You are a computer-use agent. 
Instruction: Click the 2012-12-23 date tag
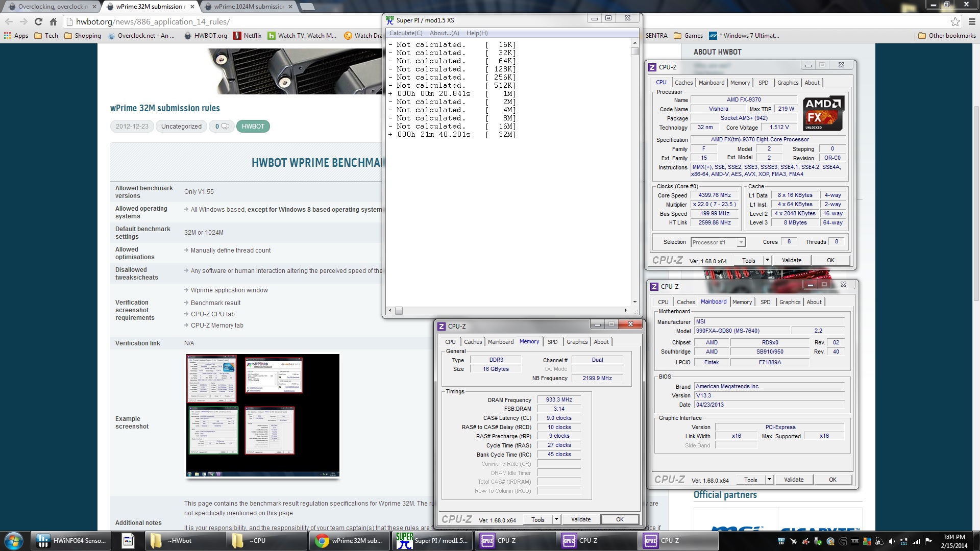(x=132, y=127)
